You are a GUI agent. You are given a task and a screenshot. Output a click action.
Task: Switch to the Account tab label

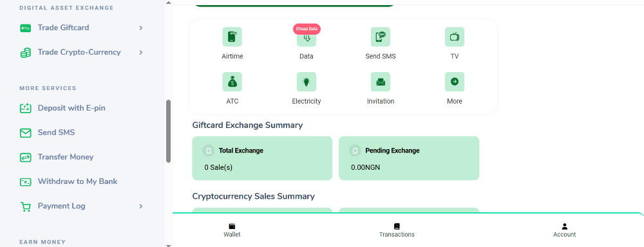click(564, 235)
